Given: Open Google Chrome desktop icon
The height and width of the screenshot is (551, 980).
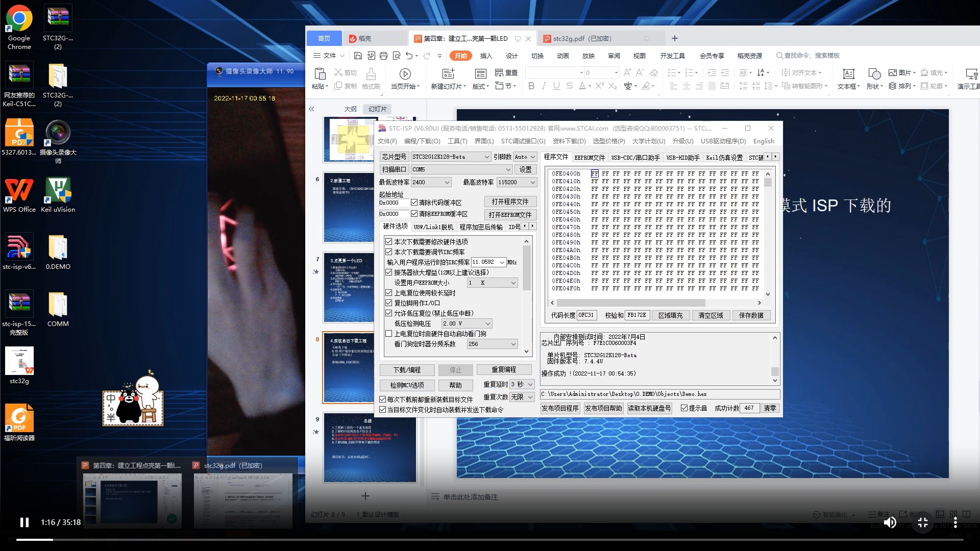Looking at the screenshot, I should click(x=19, y=28).
